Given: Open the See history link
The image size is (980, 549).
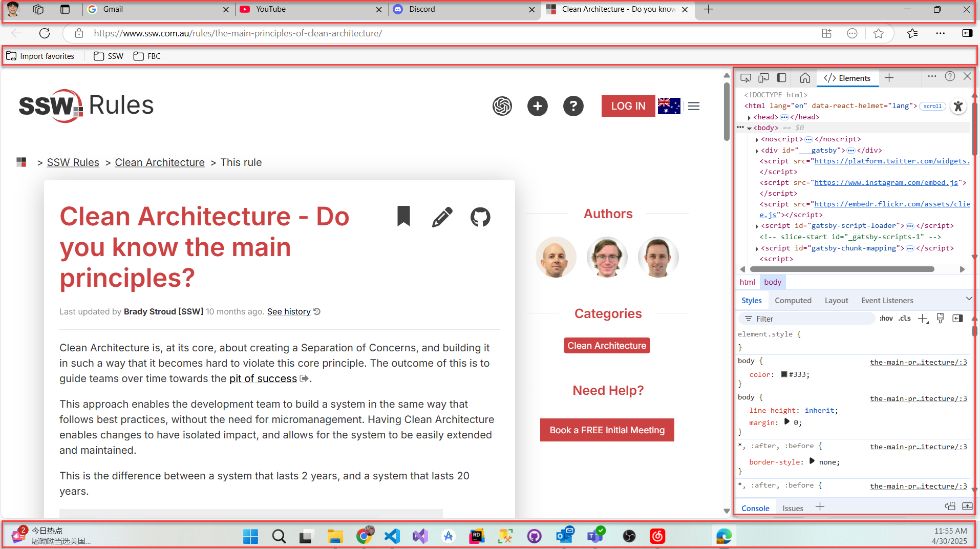Looking at the screenshot, I should pyautogui.click(x=289, y=311).
